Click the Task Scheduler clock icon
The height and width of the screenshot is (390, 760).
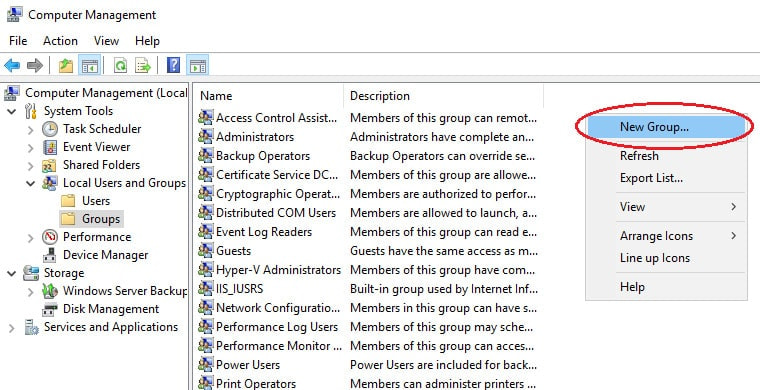pos(49,129)
